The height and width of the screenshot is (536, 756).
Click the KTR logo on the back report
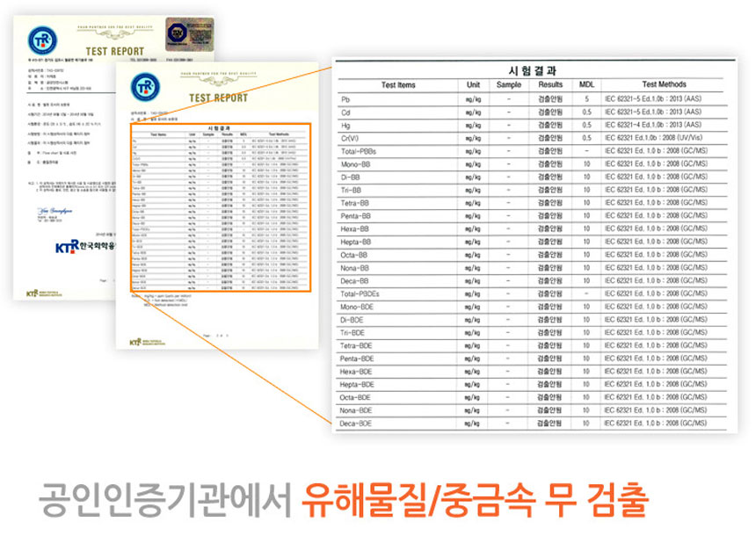click(x=41, y=40)
